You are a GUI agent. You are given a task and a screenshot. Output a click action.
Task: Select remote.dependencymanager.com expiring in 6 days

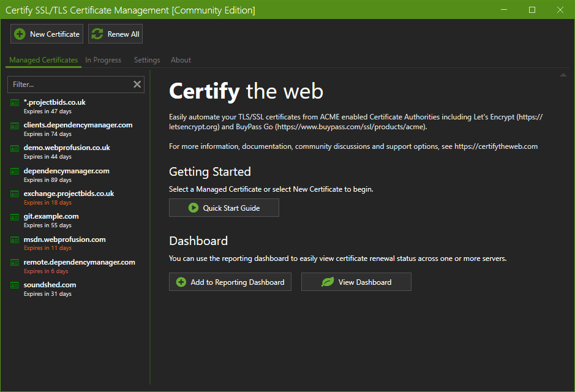point(79,262)
